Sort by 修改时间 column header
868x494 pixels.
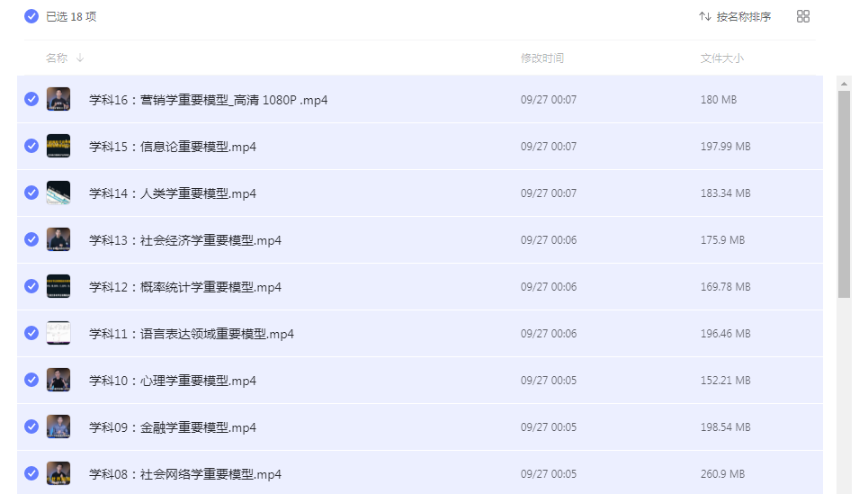(542, 58)
